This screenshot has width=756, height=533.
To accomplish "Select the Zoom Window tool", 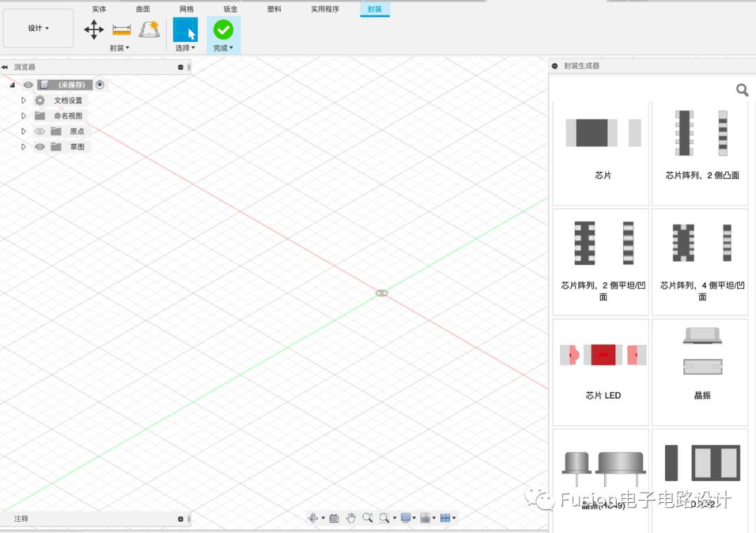I will coord(384,518).
